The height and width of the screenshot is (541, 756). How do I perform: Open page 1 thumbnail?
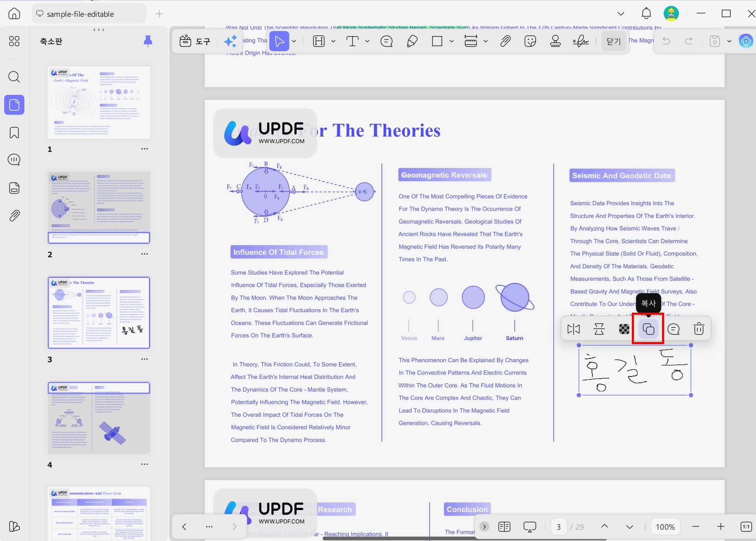click(99, 102)
